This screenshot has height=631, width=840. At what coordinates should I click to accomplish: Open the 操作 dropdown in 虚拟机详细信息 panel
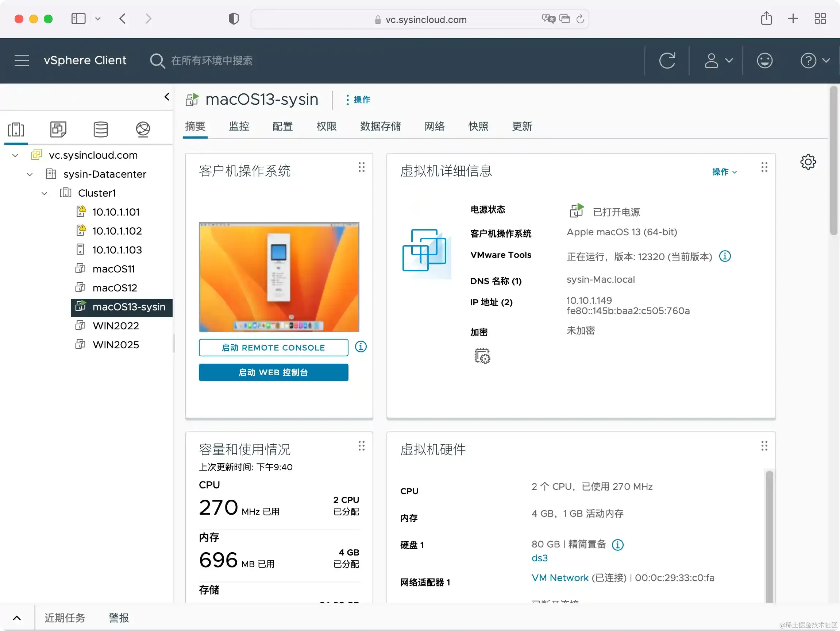[x=724, y=171]
